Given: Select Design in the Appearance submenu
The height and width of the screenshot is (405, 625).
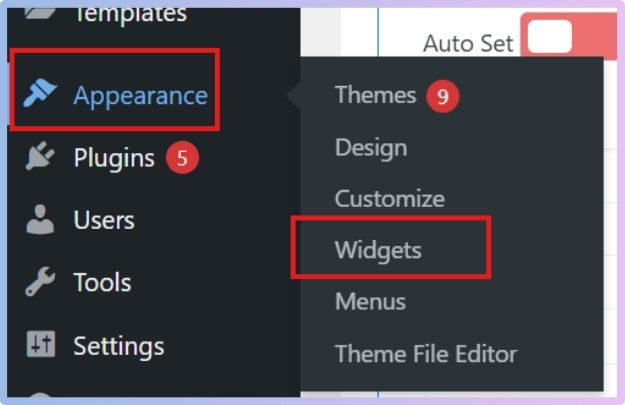Looking at the screenshot, I should (371, 148).
